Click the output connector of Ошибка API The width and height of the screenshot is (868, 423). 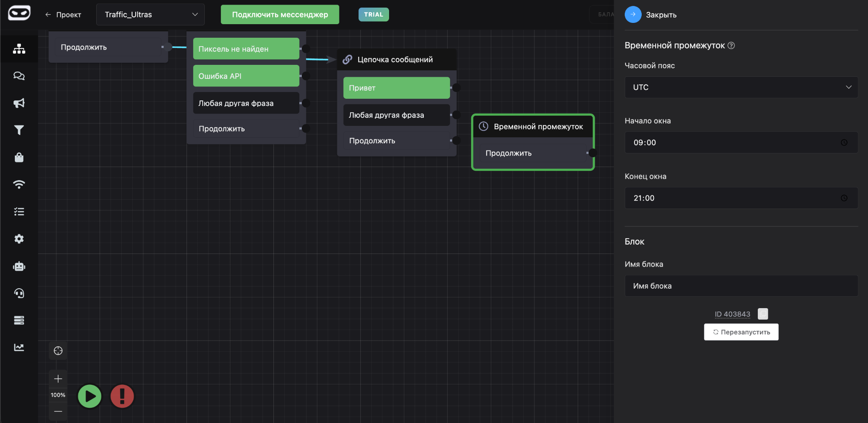pos(306,76)
